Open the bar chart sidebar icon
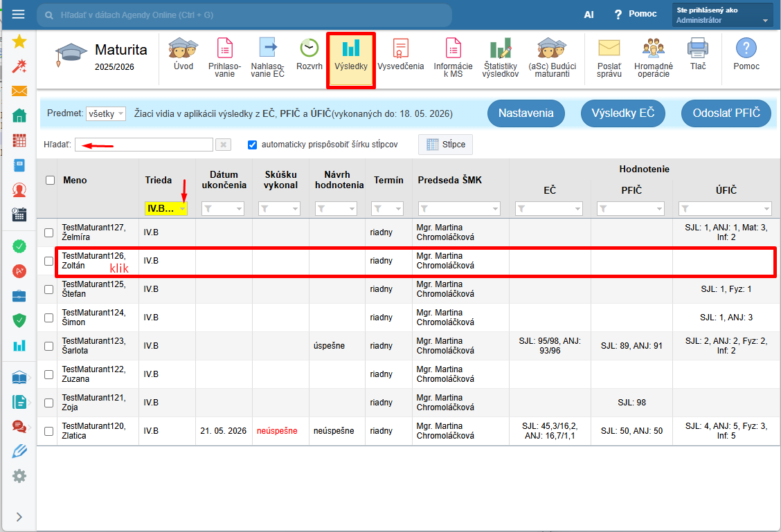781x532 pixels. point(19,345)
